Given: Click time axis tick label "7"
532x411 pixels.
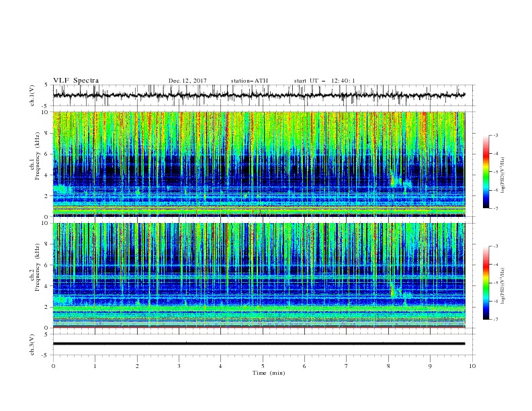Looking at the screenshot, I should click(347, 366).
